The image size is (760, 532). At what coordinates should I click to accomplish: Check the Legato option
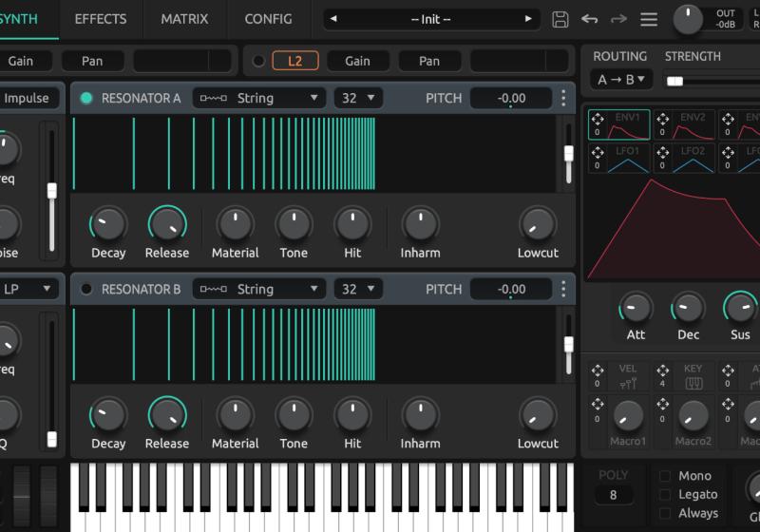pyautogui.click(x=665, y=495)
